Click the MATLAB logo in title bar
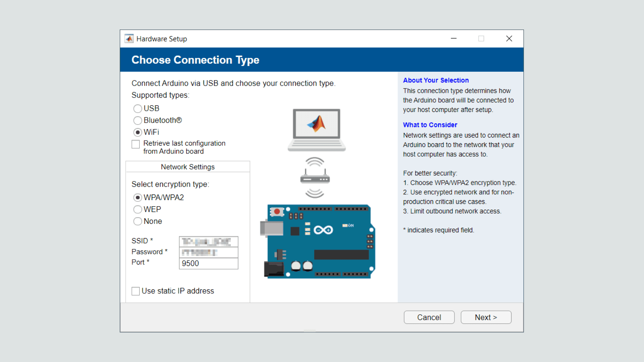 coord(129,39)
